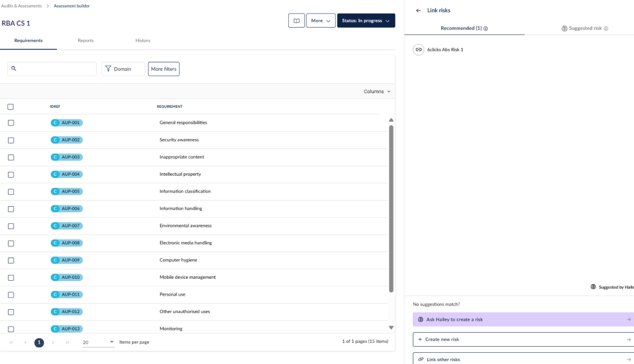Click the first page pagination icon
This screenshot has width=634, height=364.
pos(11,342)
